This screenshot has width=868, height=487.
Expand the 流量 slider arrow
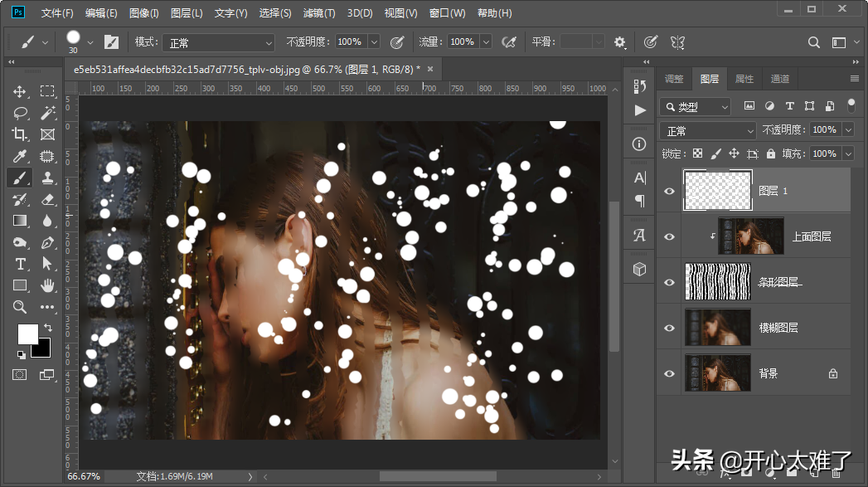(x=486, y=42)
